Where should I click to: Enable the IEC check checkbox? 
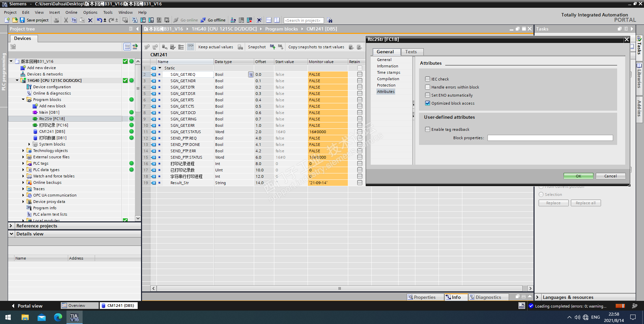[427, 79]
